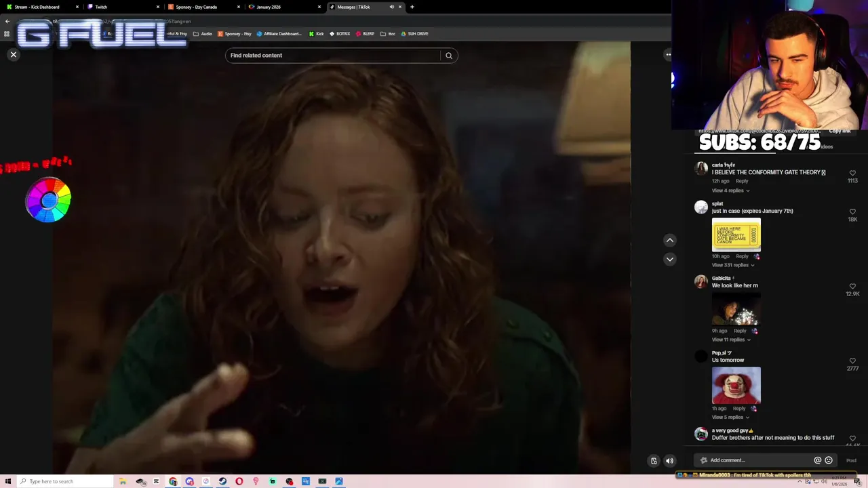Open Opera browser from the taskbar
Screen dimensions: 868x488
(x=239, y=481)
